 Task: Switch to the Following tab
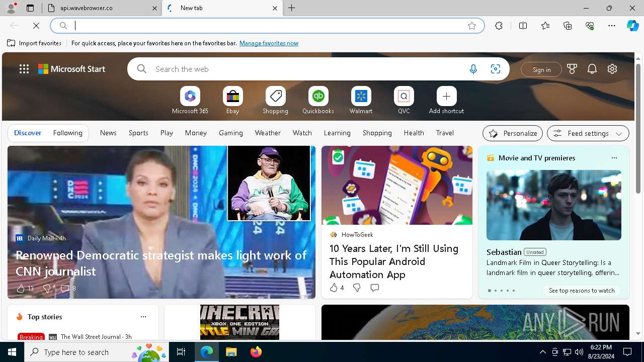tap(67, 133)
